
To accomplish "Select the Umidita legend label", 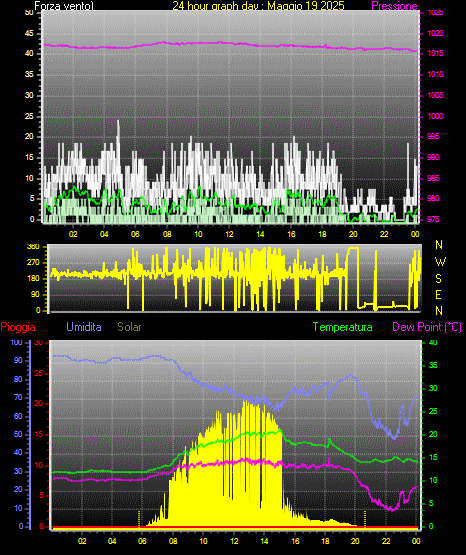I will point(84,327).
